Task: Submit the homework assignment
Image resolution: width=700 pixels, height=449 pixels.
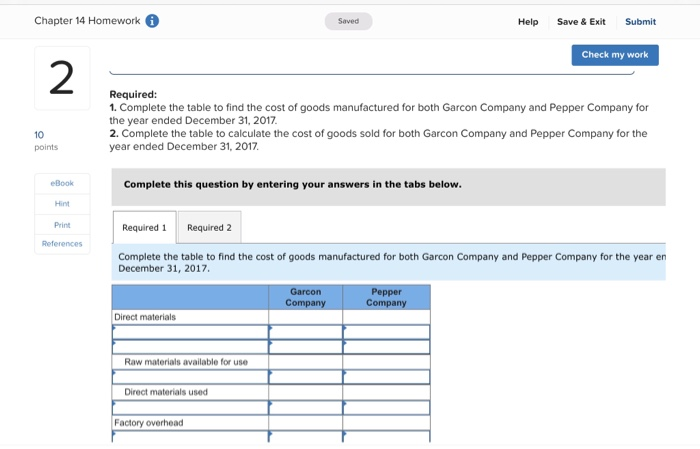Action: coord(640,21)
